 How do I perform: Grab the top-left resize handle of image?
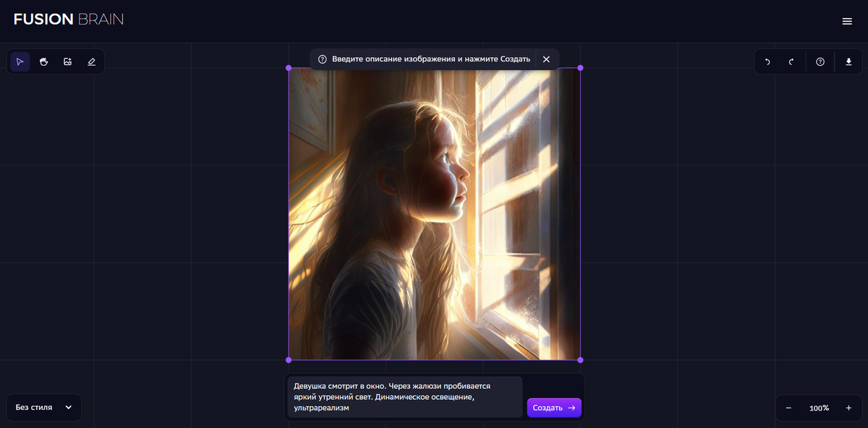[289, 68]
